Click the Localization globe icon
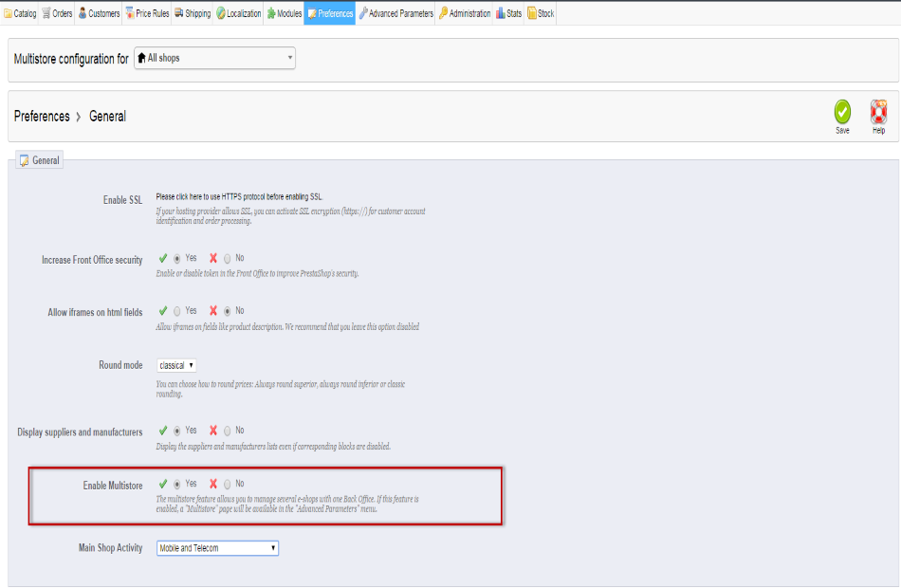 point(221,13)
